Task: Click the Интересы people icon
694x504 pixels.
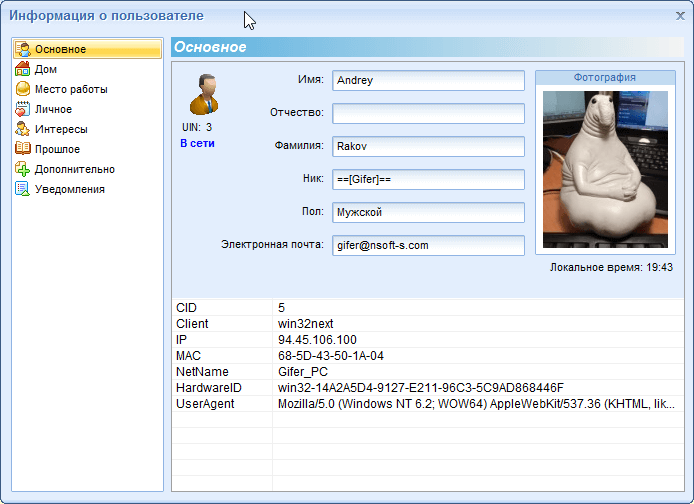Action: [x=23, y=129]
